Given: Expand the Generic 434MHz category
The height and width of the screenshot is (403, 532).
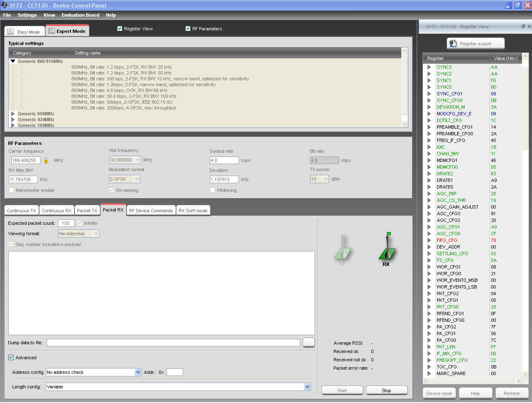Looking at the screenshot, I should tap(13, 119).
